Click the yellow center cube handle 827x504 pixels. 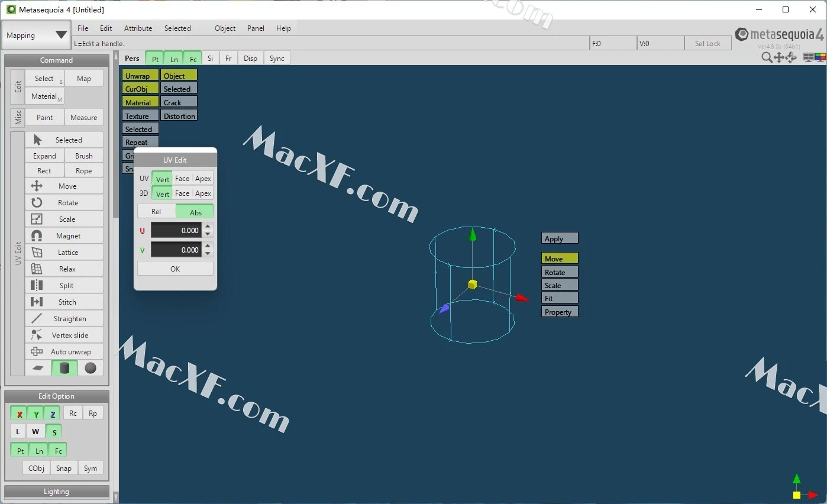(472, 285)
